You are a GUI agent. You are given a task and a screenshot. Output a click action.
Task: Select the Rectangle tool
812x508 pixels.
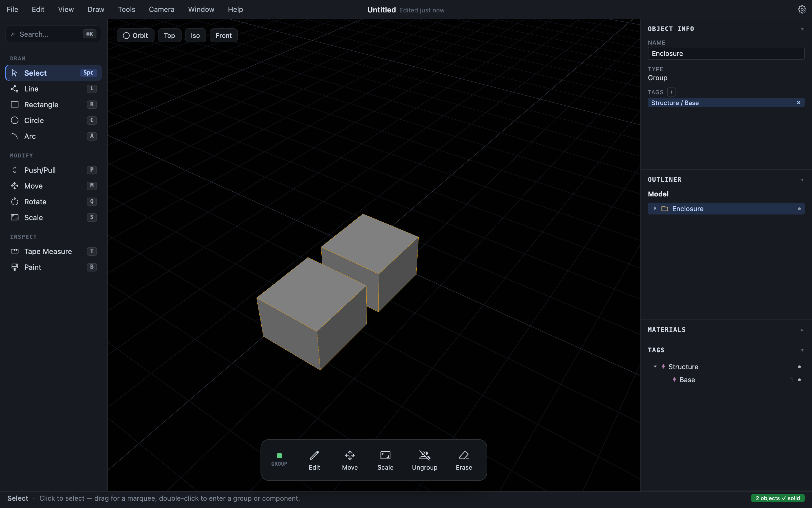54,104
